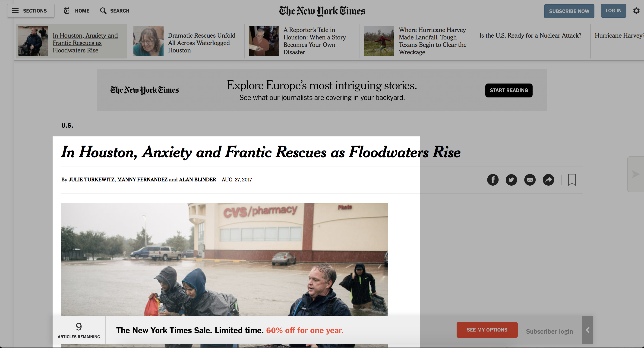The width and height of the screenshot is (644, 348).
Task: Collapse the sale banner with chevron
Action: (587, 330)
